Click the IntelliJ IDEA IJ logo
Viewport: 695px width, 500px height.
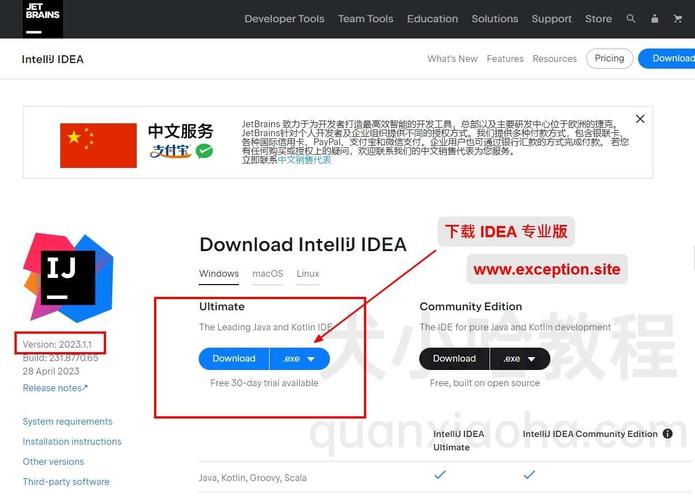(68, 277)
